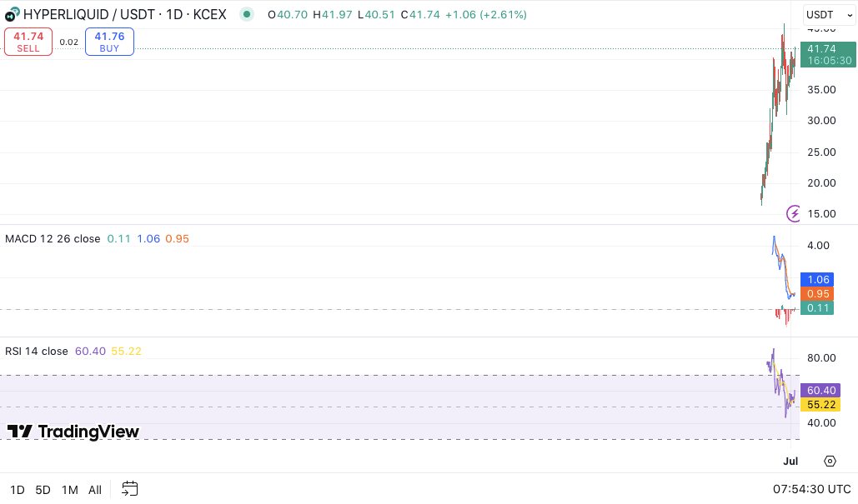Viewport: 858px width, 504px height.
Task: Click the 35.00 price axis label
Action: click(x=821, y=90)
